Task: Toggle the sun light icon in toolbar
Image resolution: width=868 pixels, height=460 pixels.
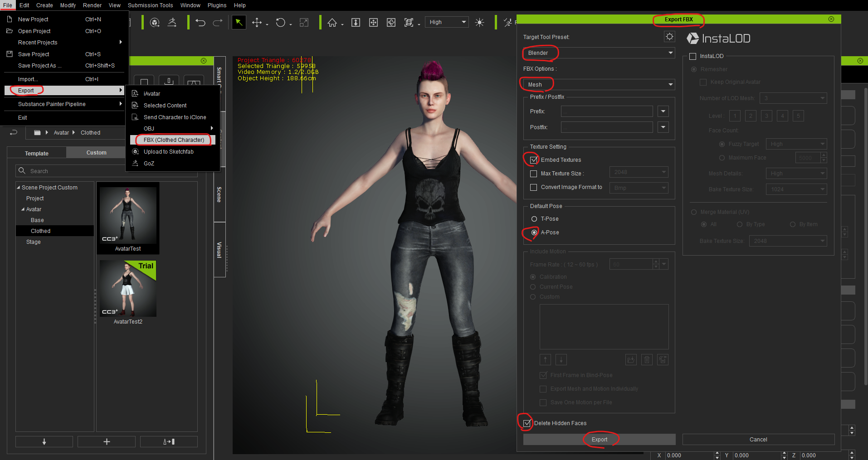Action: tap(479, 22)
